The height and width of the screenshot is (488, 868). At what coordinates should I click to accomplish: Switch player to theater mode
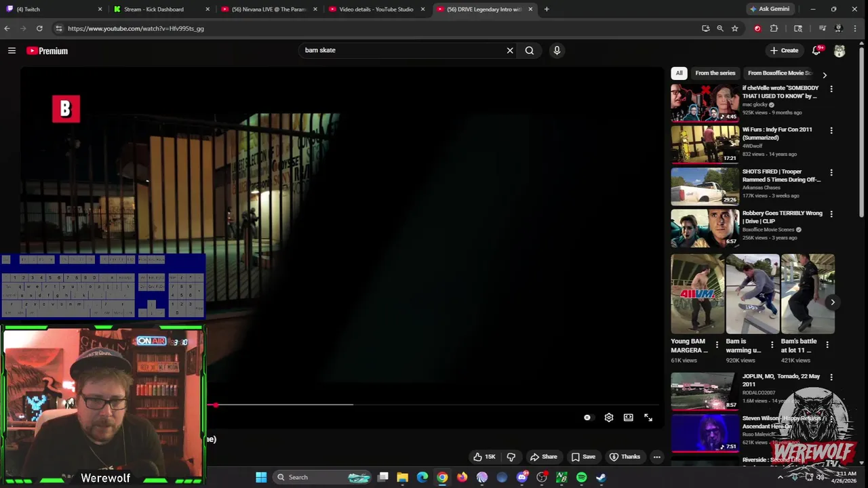[x=629, y=418]
